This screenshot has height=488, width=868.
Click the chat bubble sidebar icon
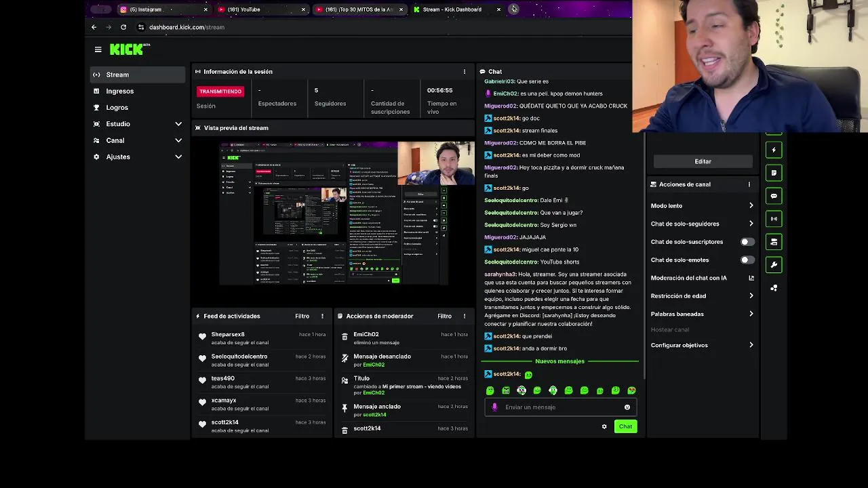(x=774, y=196)
